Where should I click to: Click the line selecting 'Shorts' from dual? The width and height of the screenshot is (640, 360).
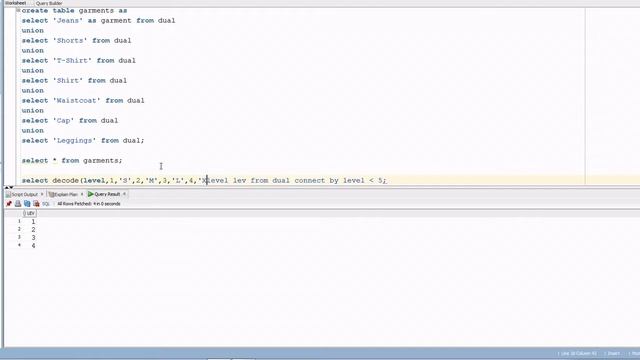tap(76, 40)
